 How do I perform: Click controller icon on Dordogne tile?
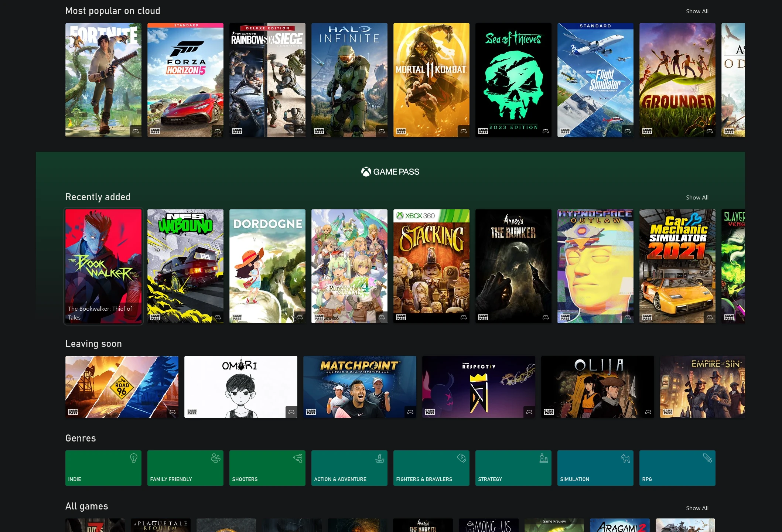tap(300, 317)
